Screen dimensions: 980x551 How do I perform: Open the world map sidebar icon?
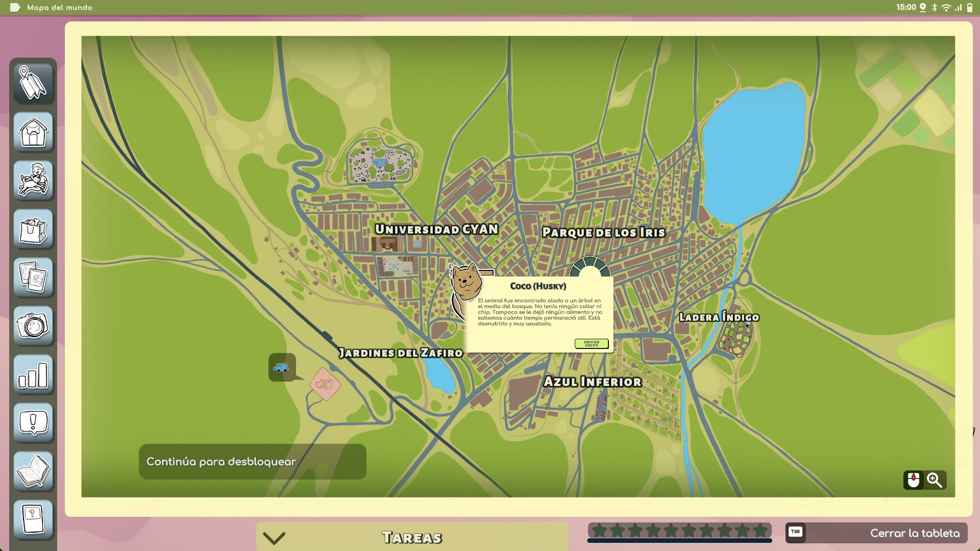(33, 83)
